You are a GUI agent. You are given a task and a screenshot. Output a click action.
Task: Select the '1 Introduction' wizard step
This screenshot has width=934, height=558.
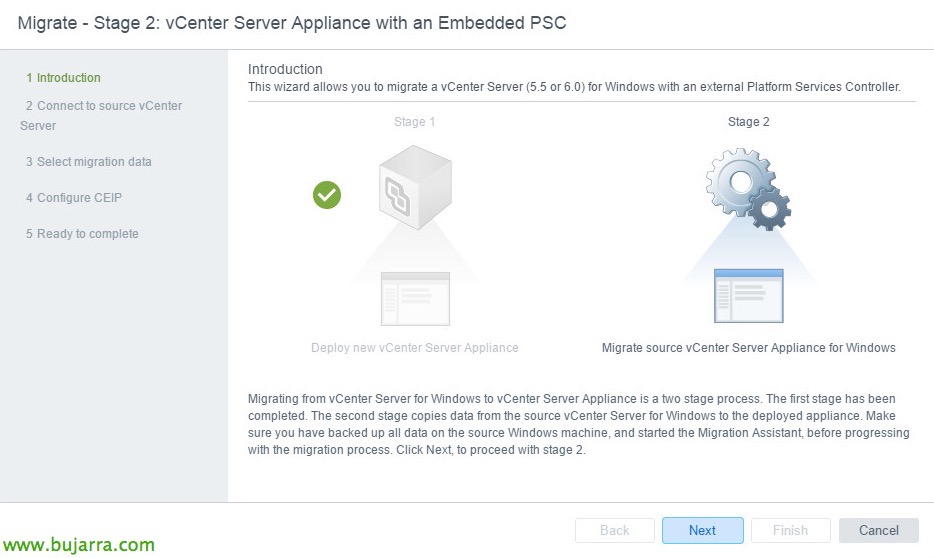coord(63,78)
